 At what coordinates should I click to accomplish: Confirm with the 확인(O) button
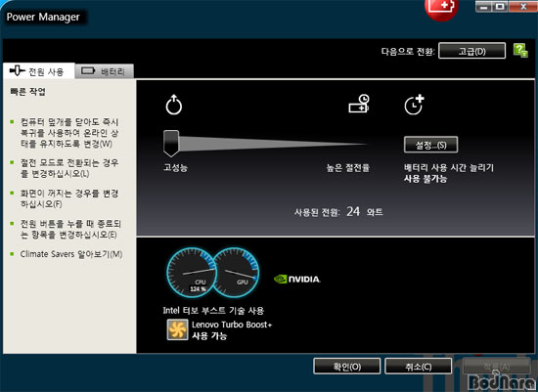(x=347, y=367)
